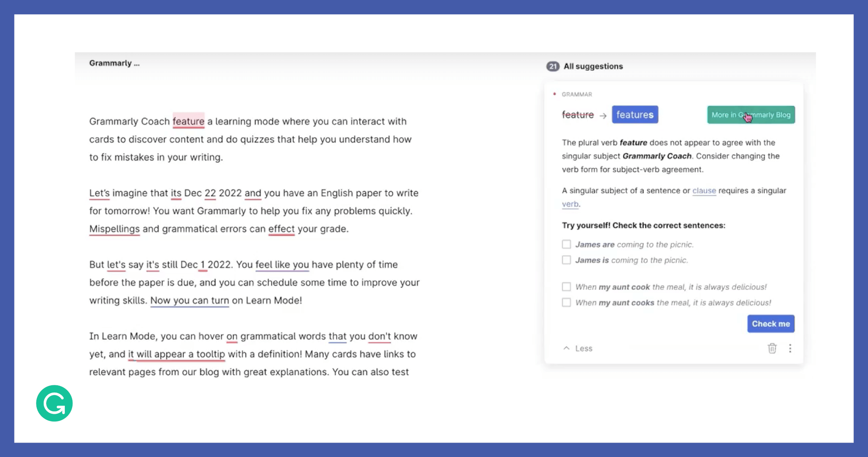Screen dimensions: 868x457
Task: Click the underlined phrase 'feel like you'
Action: [x=282, y=265]
